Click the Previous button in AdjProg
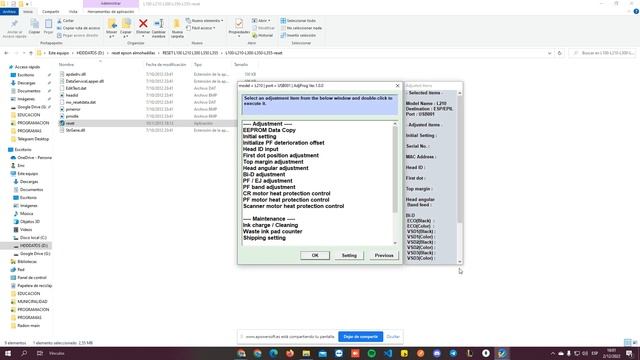 tap(384, 255)
